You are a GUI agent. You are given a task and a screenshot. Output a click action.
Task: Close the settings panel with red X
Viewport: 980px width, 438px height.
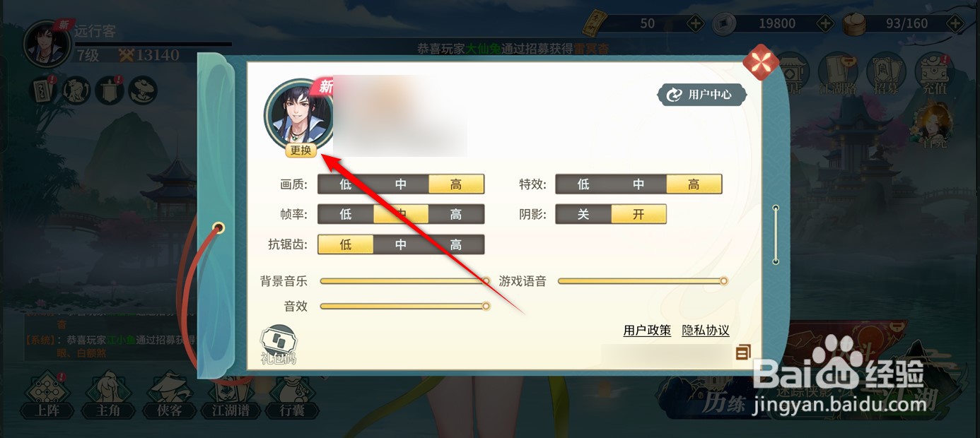(x=761, y=64)
